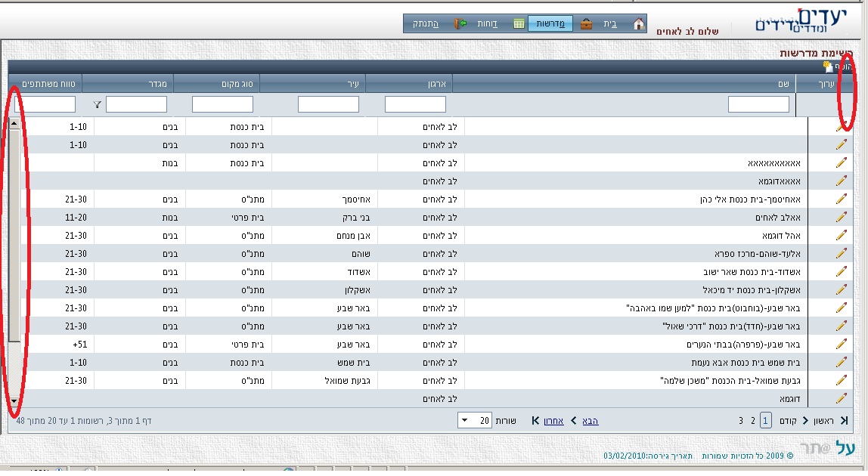Click the city cell 'גבעת שמואל'
Image resolution: width=868 pixels, height=476 pixels.
[x=347, y=381]
